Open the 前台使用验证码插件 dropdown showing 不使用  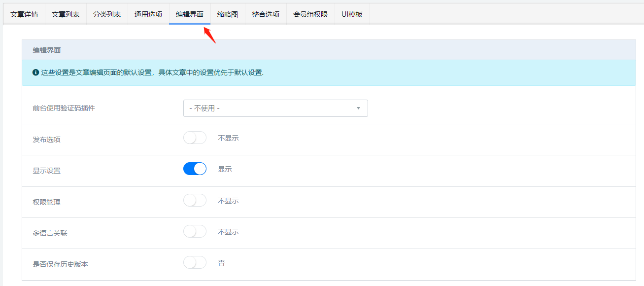275,108
